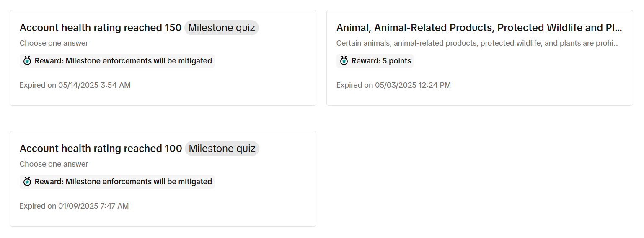
Task: Click 'Expired on 01/09/2025 7:47 AM' text
Action: (74, 206)
